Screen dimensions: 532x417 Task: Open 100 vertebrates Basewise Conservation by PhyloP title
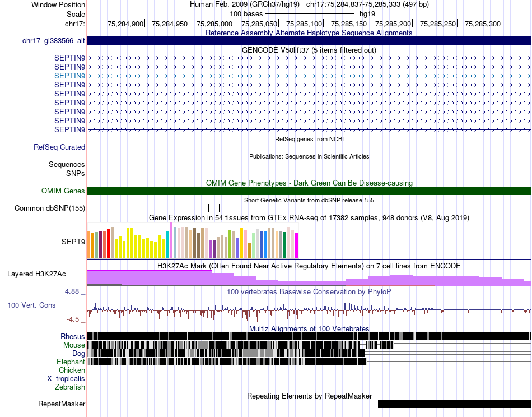click(x=309, y=291)
